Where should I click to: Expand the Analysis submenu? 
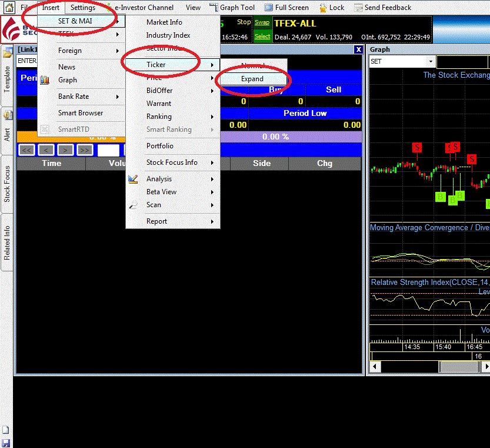coord(173,179)
